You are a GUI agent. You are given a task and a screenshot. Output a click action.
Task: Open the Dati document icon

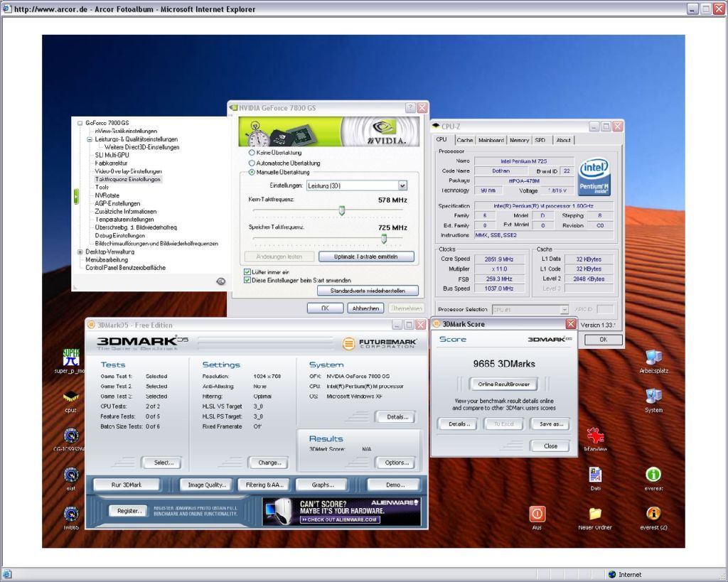pyautogui.click(x=595, y=475)
